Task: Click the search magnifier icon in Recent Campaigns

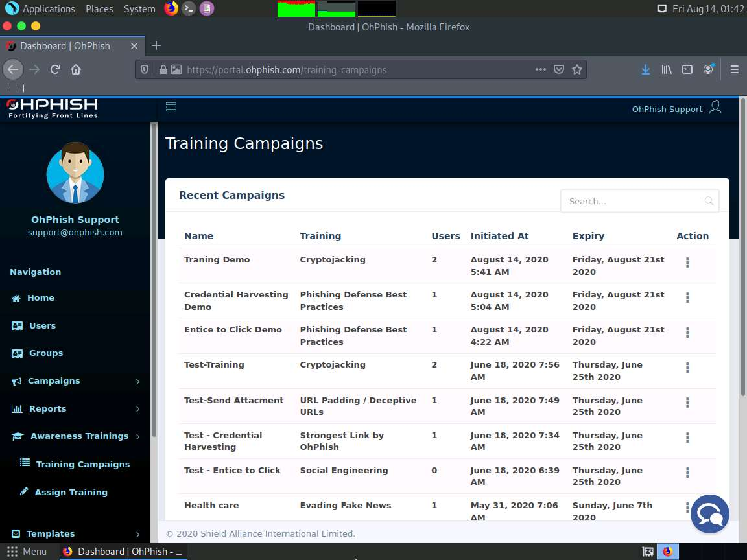Action: [709, 201]
